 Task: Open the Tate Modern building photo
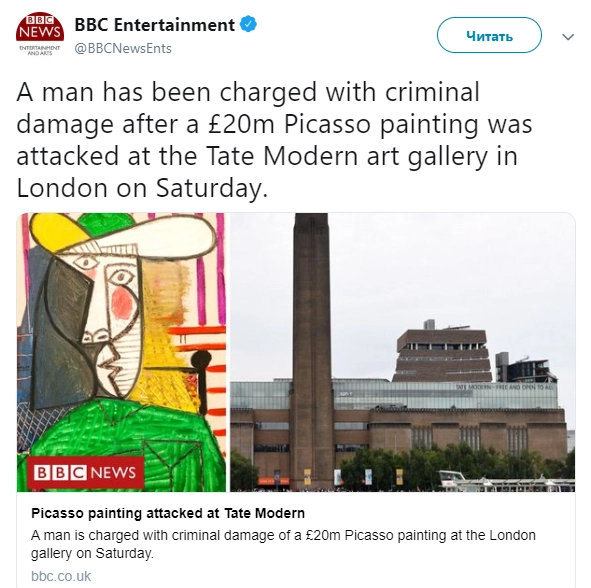pyautogui.click(x=403, y=352)
